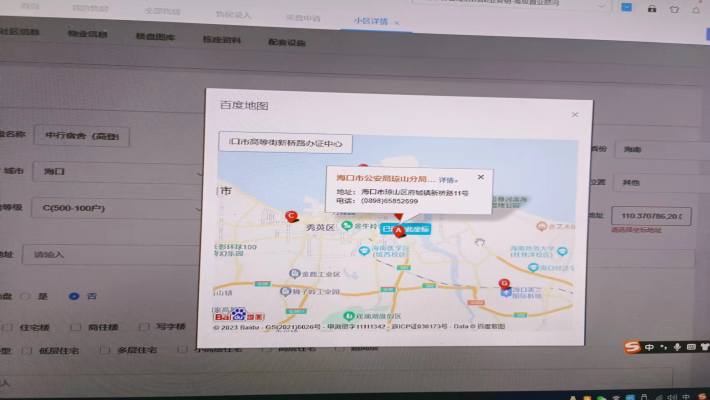Click the 地址 input with placeholder 请输入
710x400 pixels.
click(x=111, y=255)
